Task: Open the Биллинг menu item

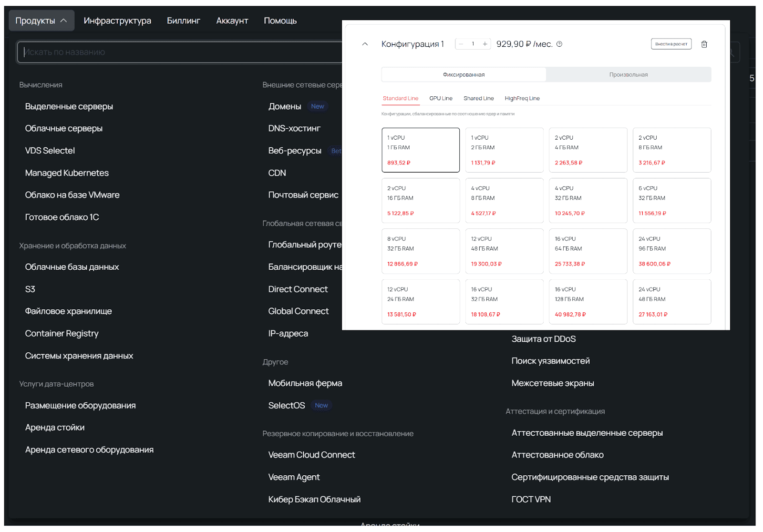Action: pyautogui.click(x=183, y=20)
